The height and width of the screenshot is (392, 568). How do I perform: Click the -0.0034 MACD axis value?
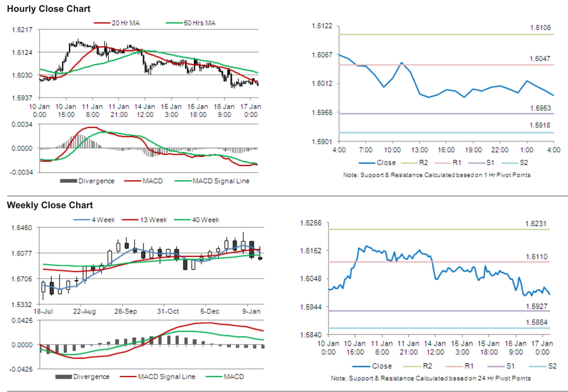click(x=21, y=172)
